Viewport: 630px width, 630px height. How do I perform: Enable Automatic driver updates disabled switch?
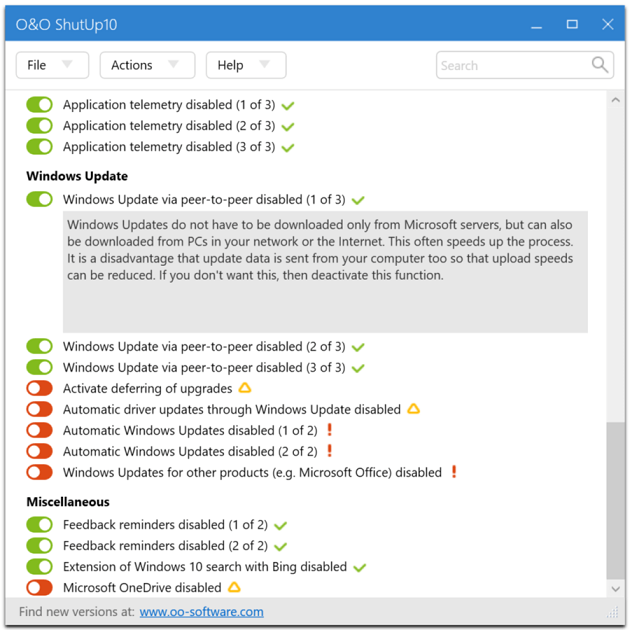39,409
